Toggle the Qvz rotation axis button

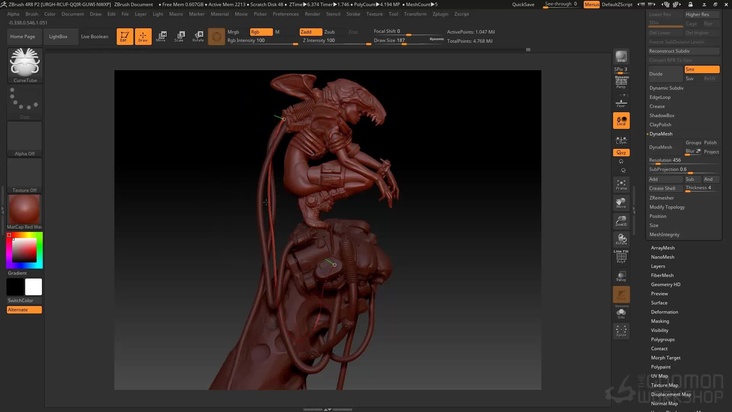(x=621, y=153)
